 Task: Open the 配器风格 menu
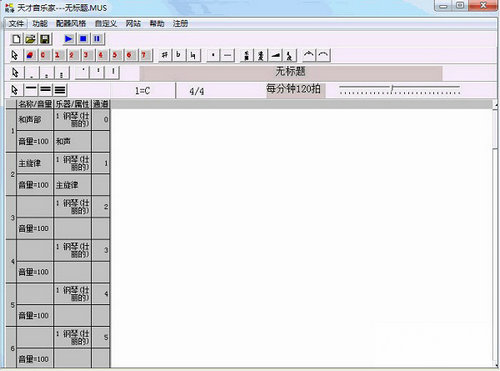[71, 24]
